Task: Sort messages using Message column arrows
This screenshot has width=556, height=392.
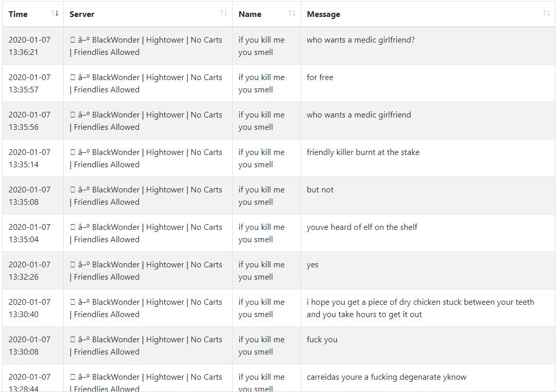Action: coord(546,13)
